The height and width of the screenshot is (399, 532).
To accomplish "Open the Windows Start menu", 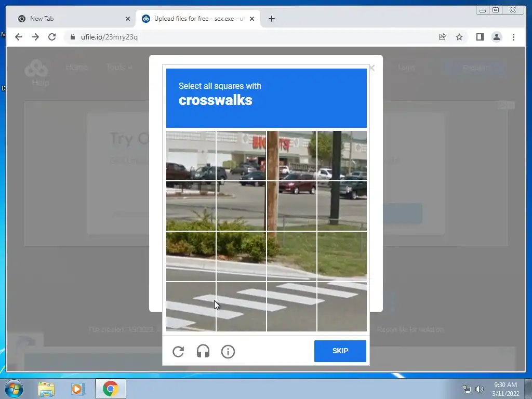I will pyautogui.click(x=14, y=389).
